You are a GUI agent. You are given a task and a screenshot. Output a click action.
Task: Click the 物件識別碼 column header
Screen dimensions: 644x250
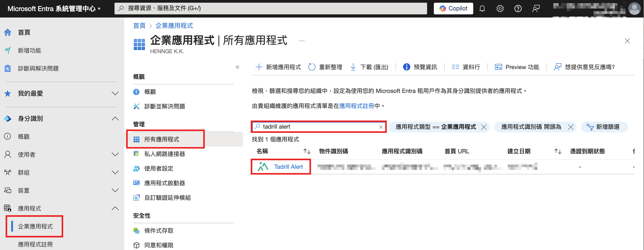pos(333,151)
